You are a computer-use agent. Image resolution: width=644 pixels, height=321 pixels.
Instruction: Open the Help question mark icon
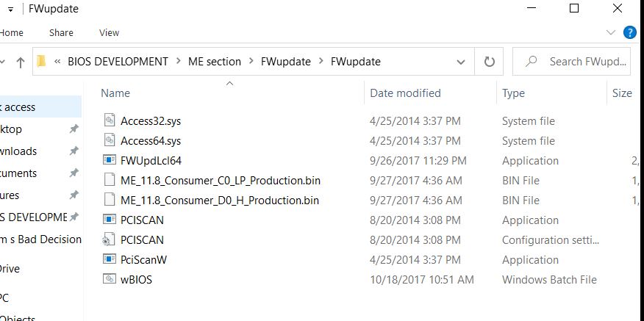(x=629, y=32)
